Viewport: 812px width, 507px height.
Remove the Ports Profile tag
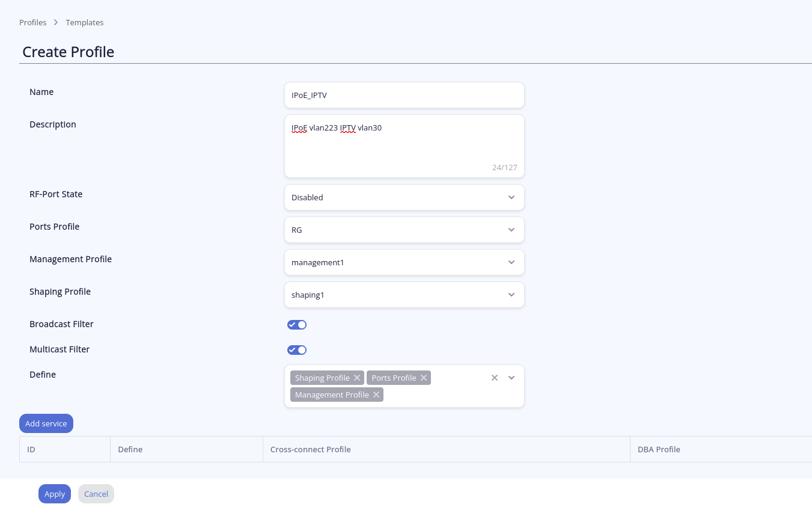pyautogui.click(x=424, y=378)
